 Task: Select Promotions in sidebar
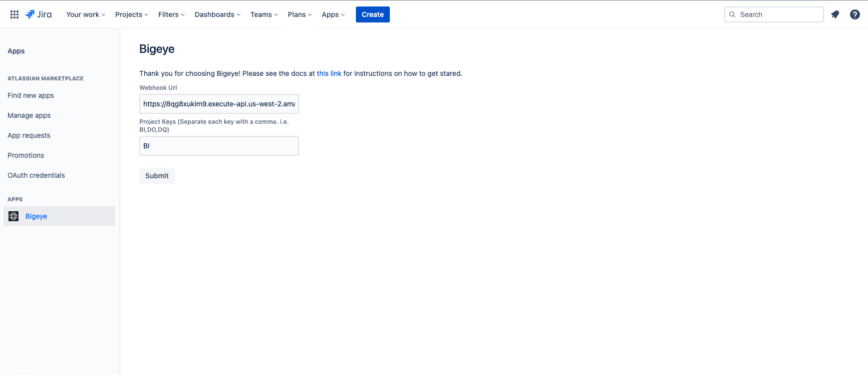(26, 155)
